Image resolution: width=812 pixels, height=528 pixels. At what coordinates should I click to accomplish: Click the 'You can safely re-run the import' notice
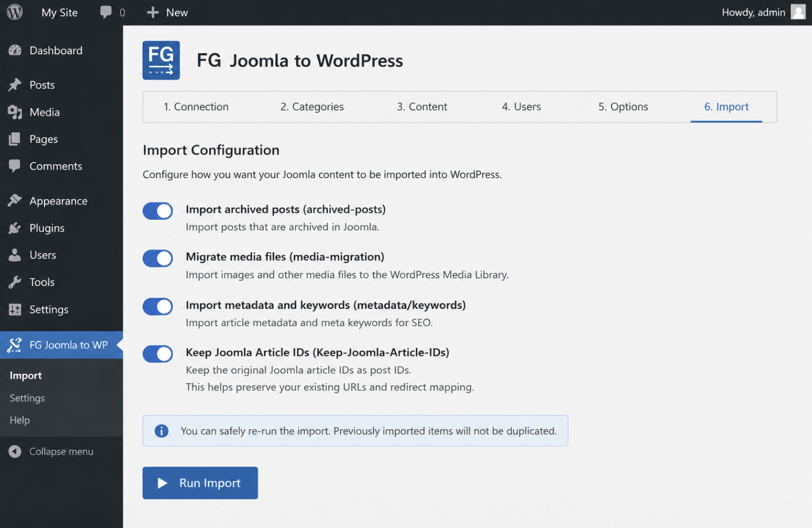tap(355, 431)
